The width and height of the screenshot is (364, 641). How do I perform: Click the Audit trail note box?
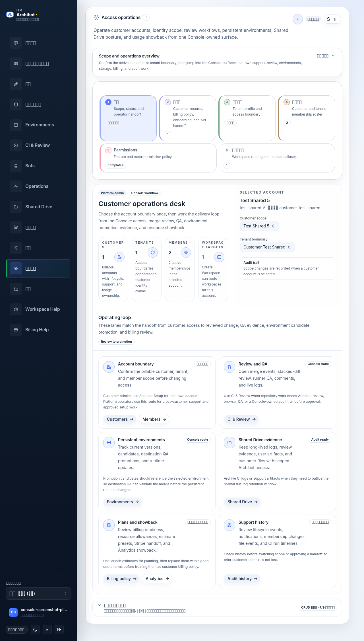tap(288, 268)
